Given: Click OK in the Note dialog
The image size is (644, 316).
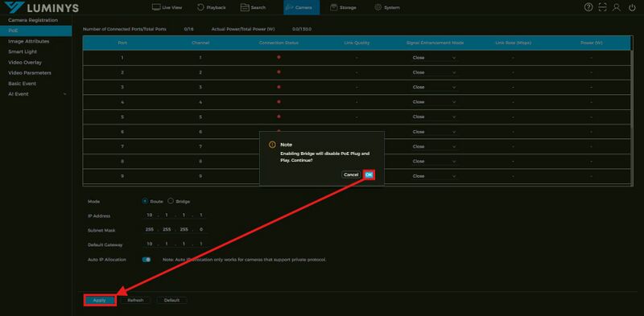Looking at the screenshot, I should tap(369, 174).
